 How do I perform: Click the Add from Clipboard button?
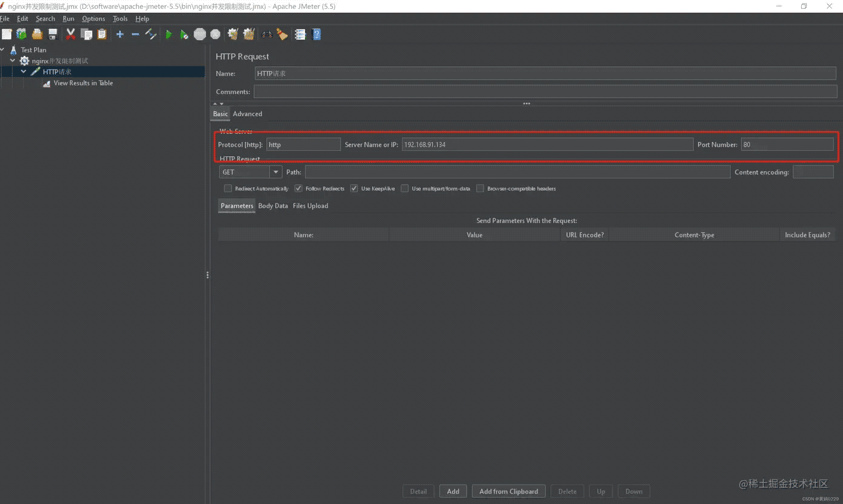pos(508,491)
